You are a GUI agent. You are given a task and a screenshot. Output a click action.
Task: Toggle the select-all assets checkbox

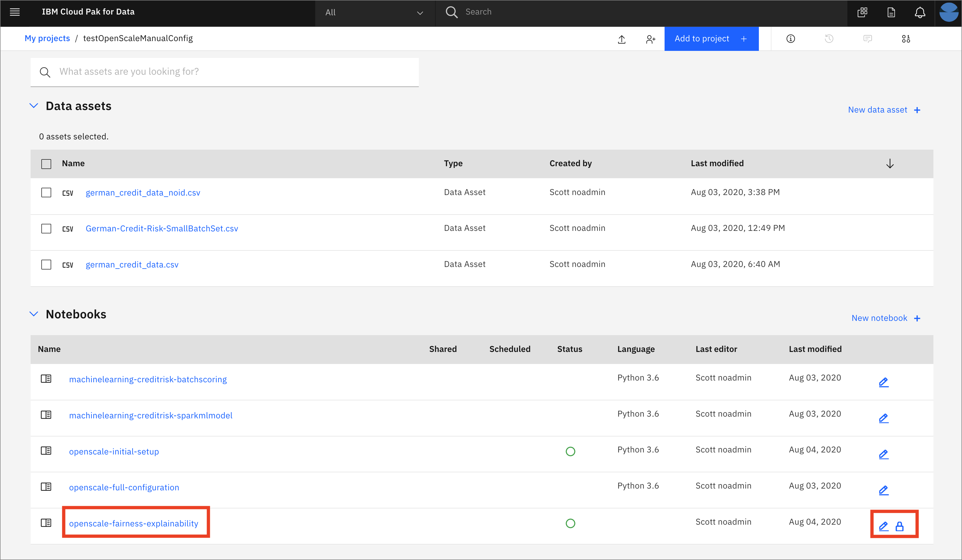(46, 164)
